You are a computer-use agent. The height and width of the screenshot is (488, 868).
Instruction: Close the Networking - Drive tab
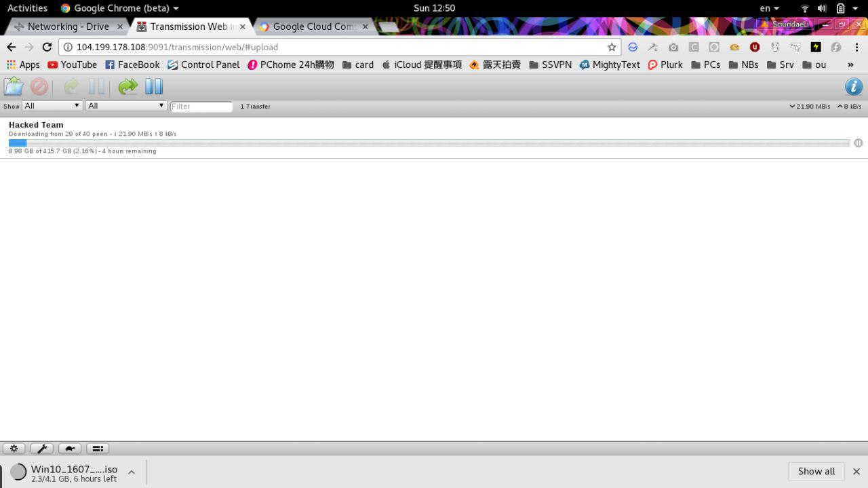120,26
